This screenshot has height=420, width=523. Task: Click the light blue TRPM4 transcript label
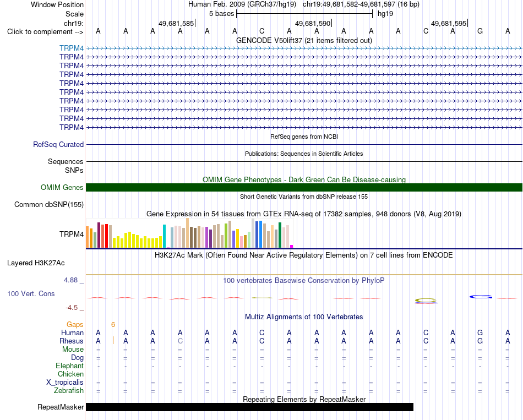coord(72,48)
